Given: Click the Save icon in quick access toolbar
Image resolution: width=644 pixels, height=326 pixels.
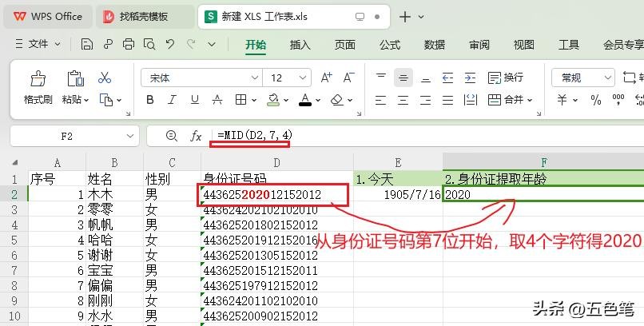Looking at the screenshot, I should (x=87, y=45).
